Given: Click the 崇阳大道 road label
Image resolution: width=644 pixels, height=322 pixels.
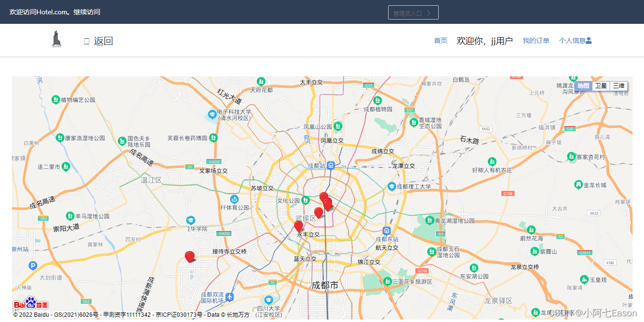Looking at the screenshot, I should [x=66, y=228].
